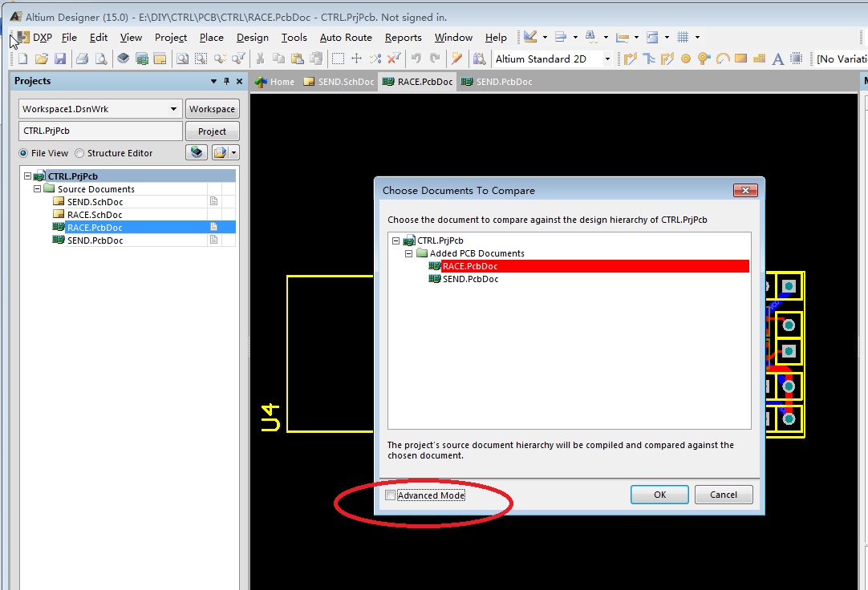Go to the Home tab
868x590 pixels.
point(274,82)
